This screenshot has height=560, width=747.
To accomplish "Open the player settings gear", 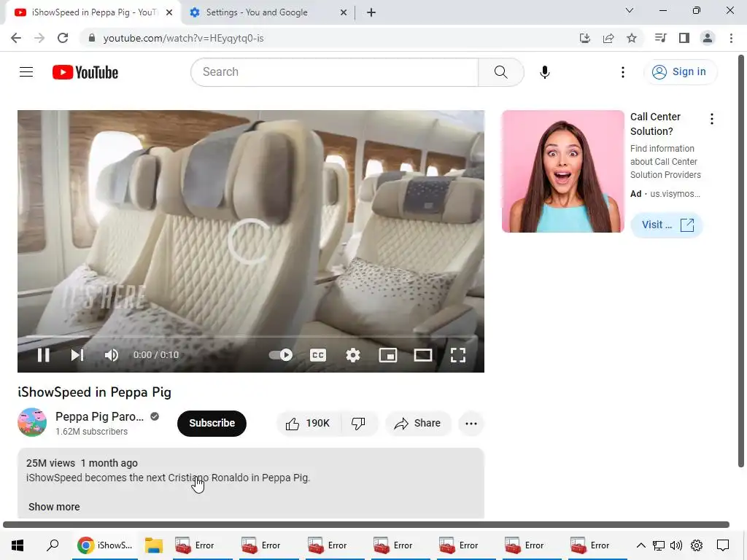I will (x=352, y=355).
